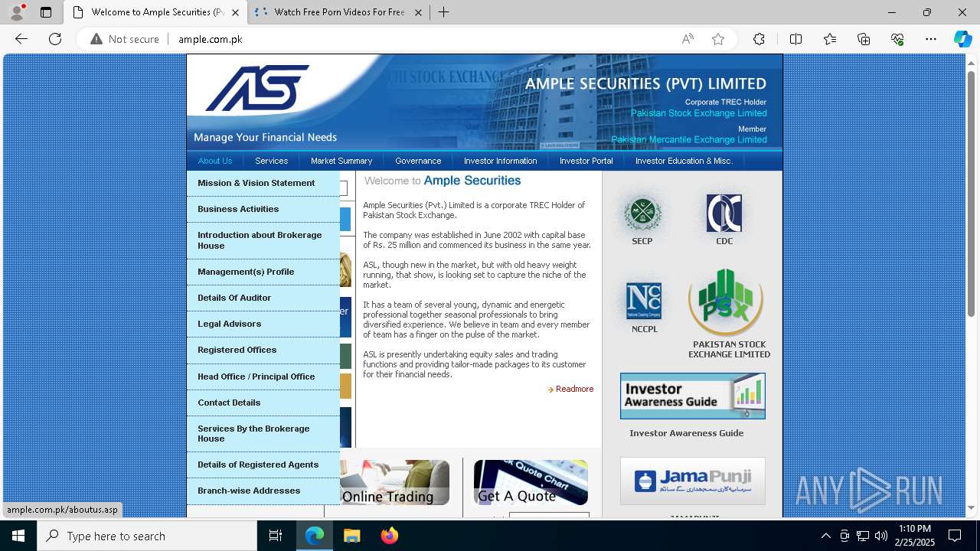The width and height of the screenshot is (980, 551).
Task: Open the Tab actions menu icon
Action: click(x=46, y=12)
